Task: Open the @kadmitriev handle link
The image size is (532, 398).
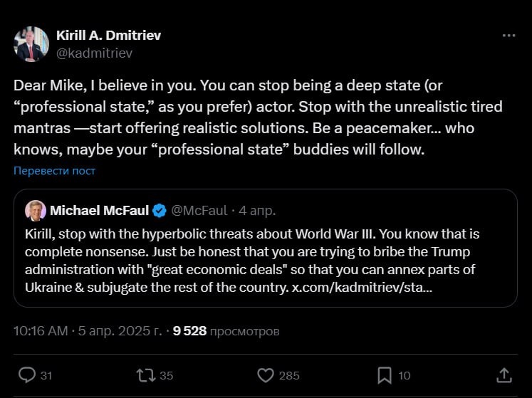Action: [x=94, y=53]
